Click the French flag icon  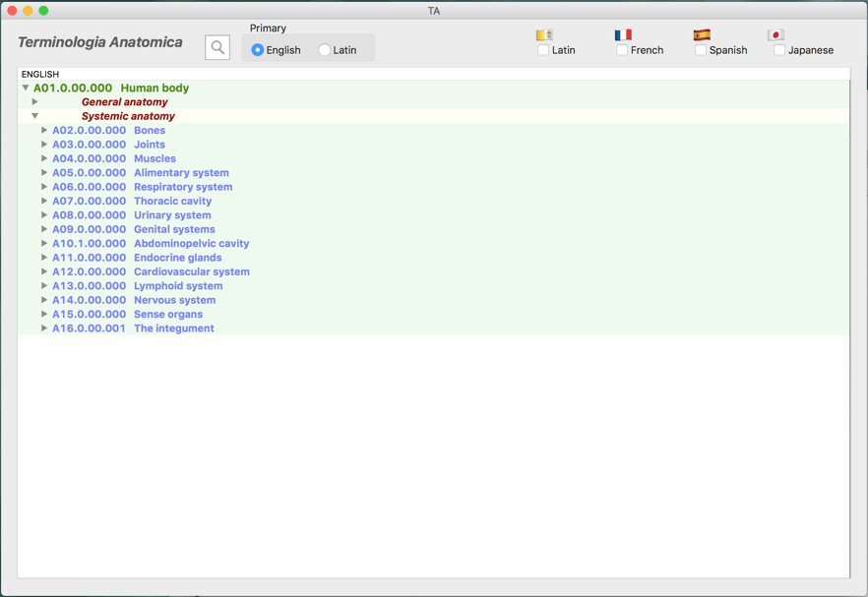[x=623, y=34]
